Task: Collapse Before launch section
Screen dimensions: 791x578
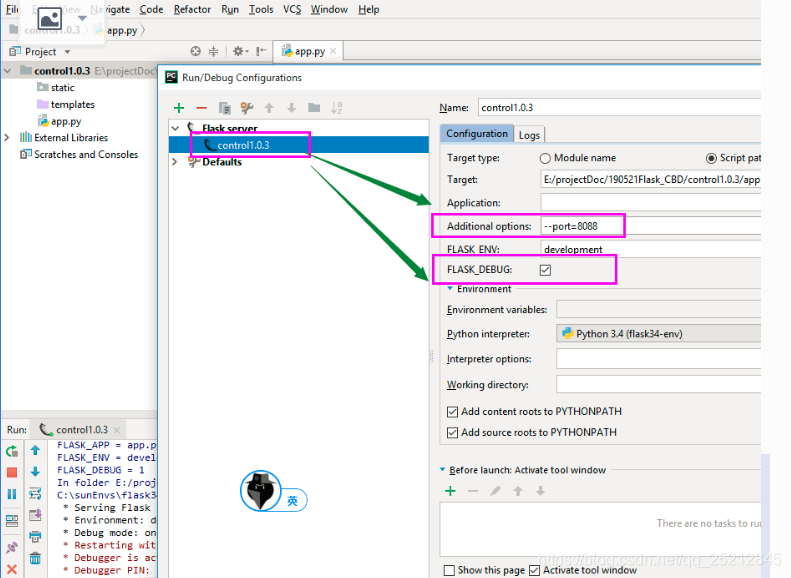Action: [x=442, y=470]
